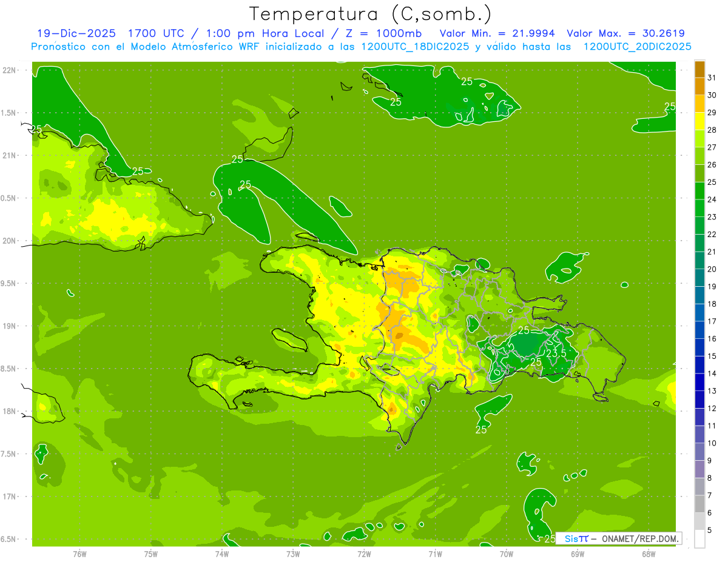The height and width of the screenshot is (562, 728).
Task: Click the '76W' longitude label
Action: point(79,554)
